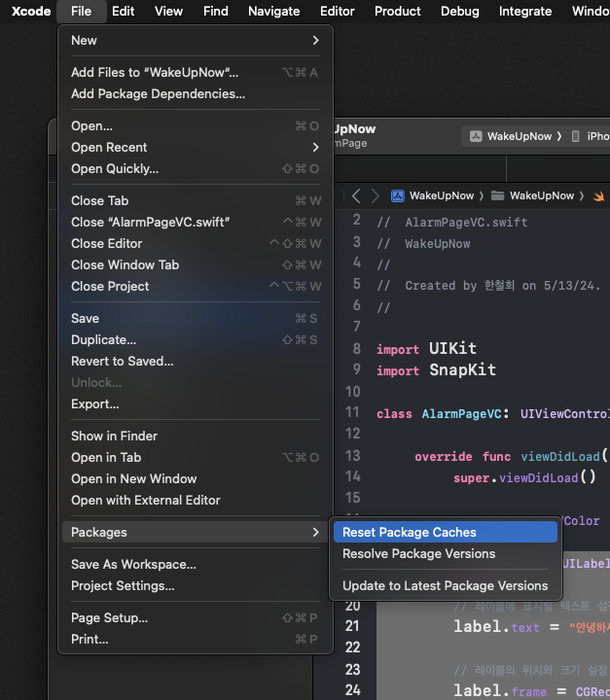Select Page Setup…
The image size is (610, 700).
[x=196, y=618]
